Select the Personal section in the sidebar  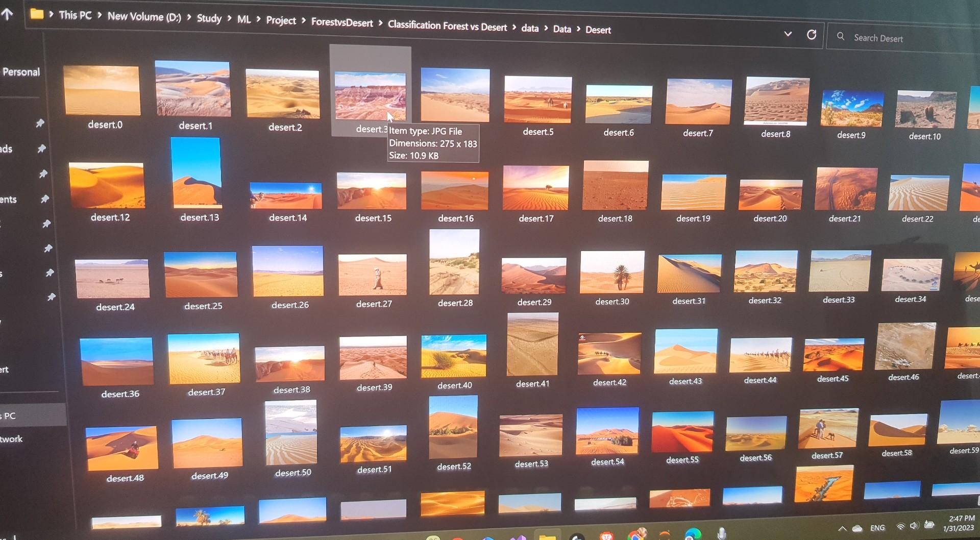[x=21, y=72]
